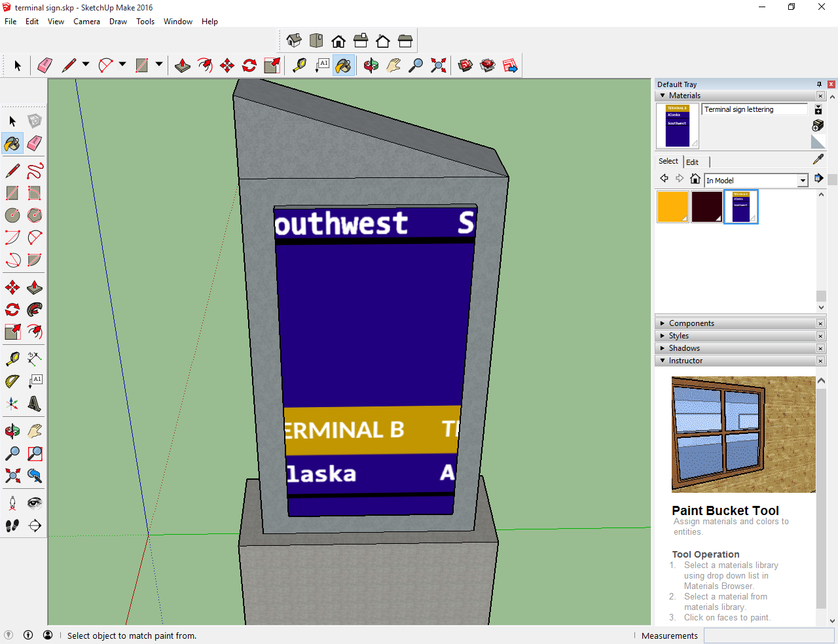
Task: Switch to Front view in views toolbar
Action: (x=338, y=41)
